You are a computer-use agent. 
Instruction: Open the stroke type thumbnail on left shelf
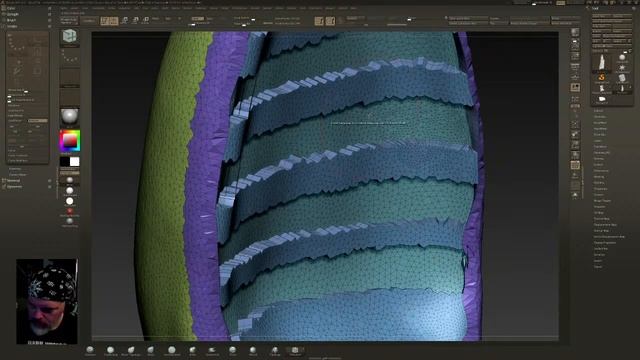point(70,57)
